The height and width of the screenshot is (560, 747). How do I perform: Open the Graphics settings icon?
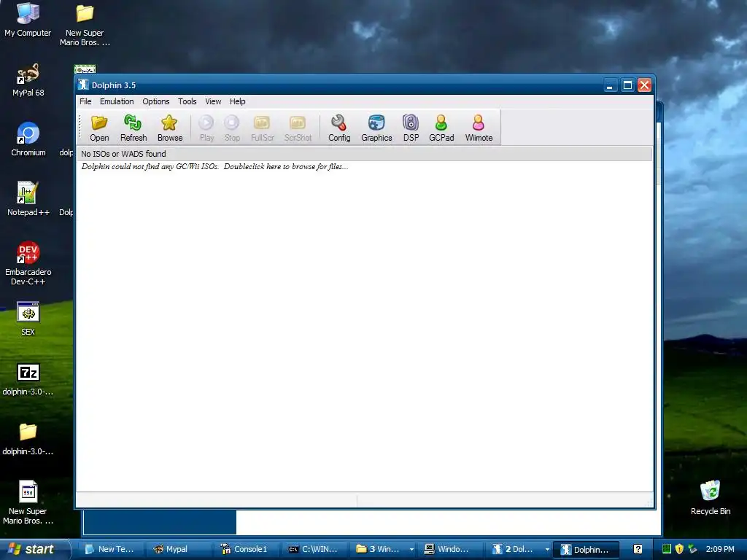(x=376, y=128)
